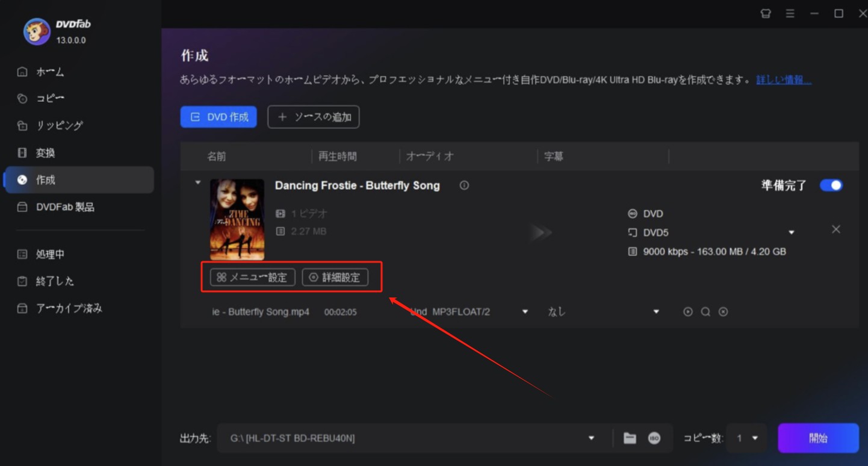Click the DVDFab monkey logo
The height and width of the screenshot is (466, 868).
click(37, 31)
